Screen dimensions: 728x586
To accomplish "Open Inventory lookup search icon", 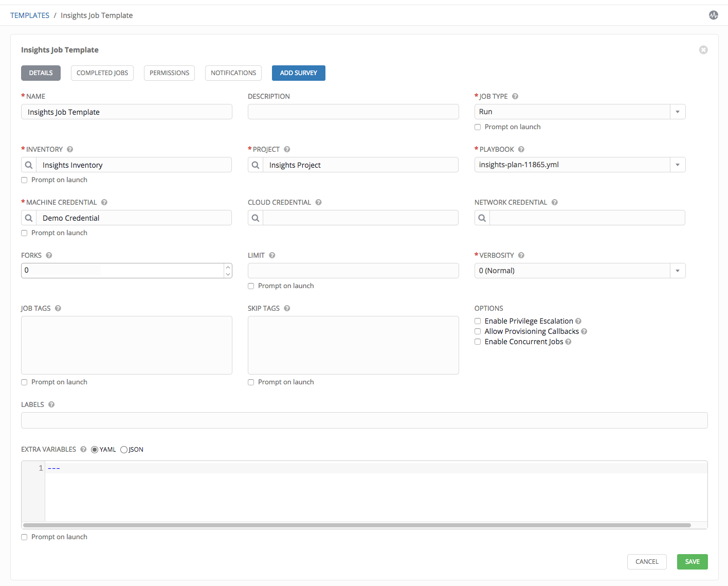I will pyautogui.click(x=29, y=165).
